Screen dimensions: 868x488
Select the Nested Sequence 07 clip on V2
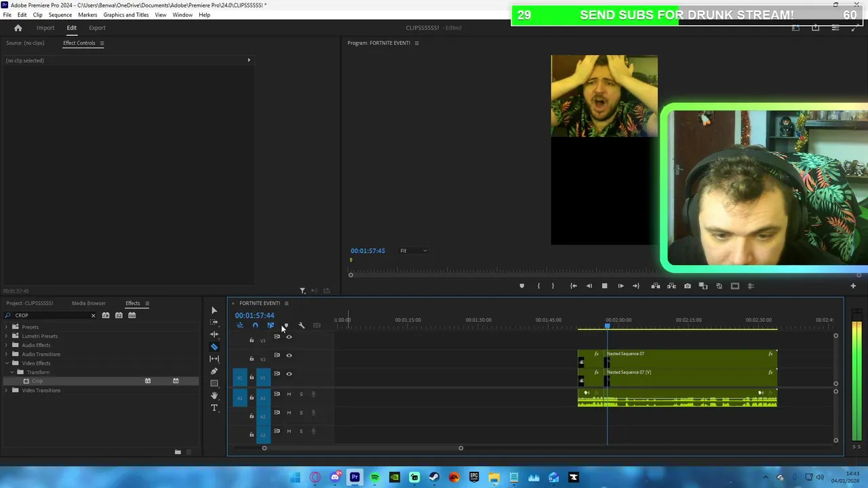coord(677,358)
